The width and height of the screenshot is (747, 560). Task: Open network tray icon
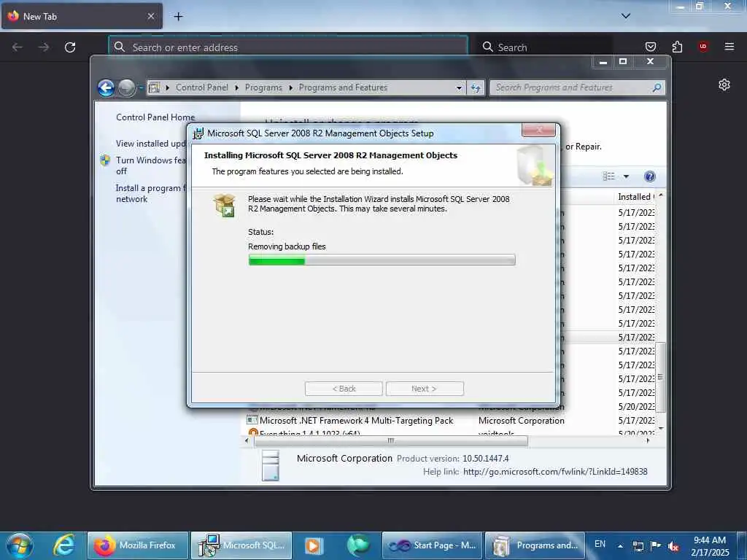pyautogui.click(x=638, y=546)
